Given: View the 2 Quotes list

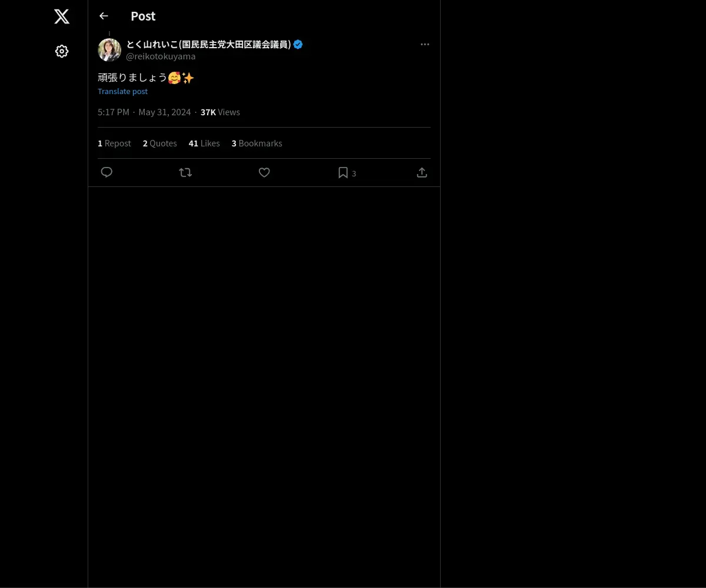Looking at the screenshot, I should pos(159,143).
